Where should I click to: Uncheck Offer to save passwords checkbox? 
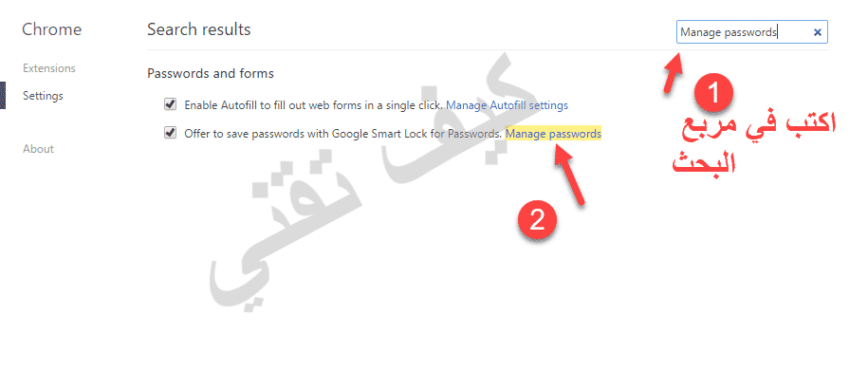point(171,134)
